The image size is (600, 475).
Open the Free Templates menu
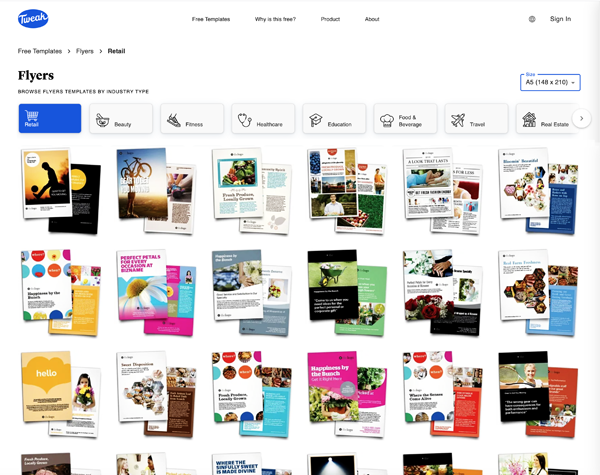tap(211, 19)
